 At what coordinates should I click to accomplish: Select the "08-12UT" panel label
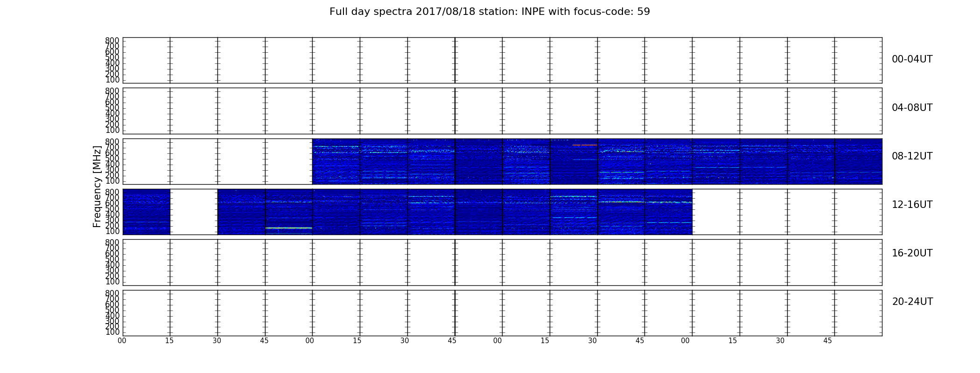[912, 156]
